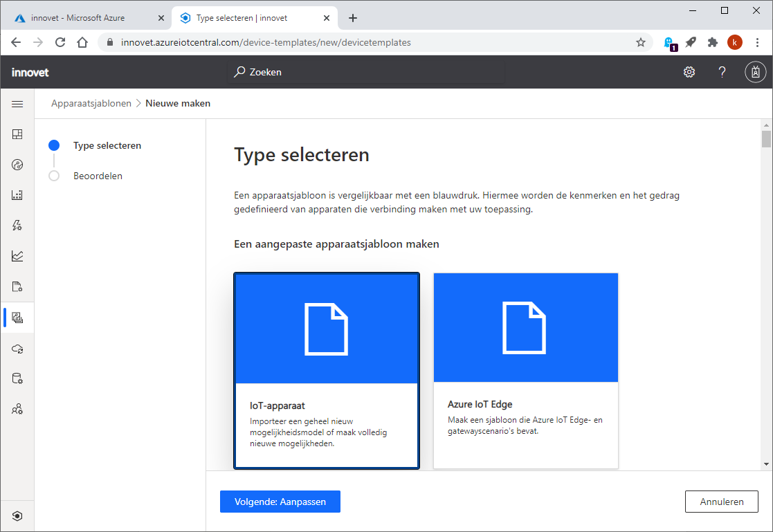Open a new browser tab
This screenshot has height=532, width=773.
(353, 18)
